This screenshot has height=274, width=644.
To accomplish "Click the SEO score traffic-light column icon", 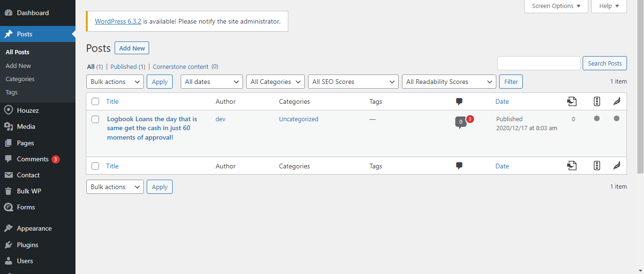I will tap(597, 101).
